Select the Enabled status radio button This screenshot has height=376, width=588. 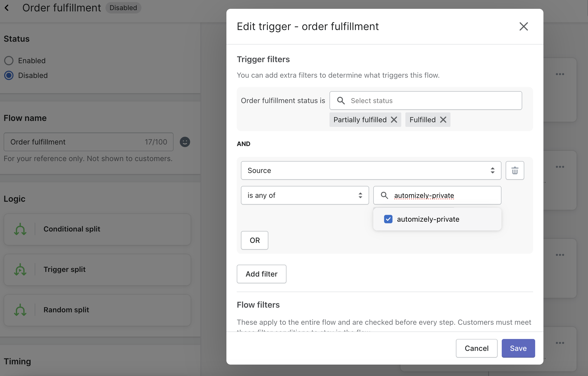click(9, 61)
